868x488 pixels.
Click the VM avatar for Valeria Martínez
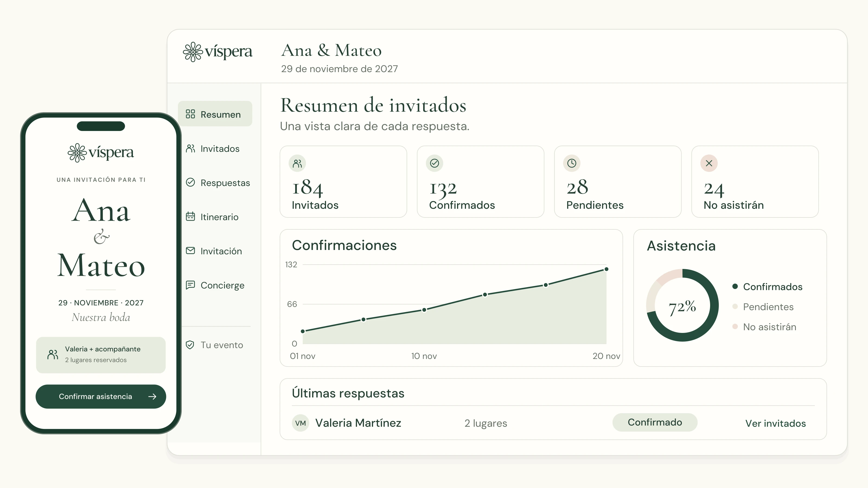click(x=301, y=423)
